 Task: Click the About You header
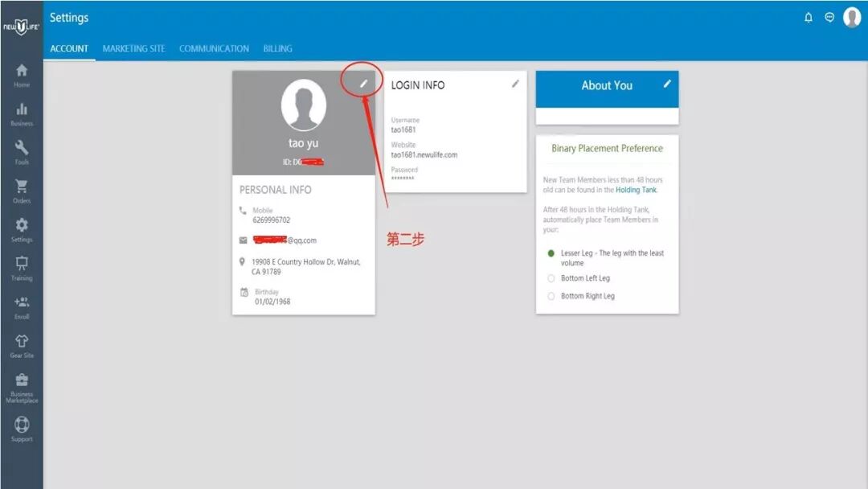607,86
